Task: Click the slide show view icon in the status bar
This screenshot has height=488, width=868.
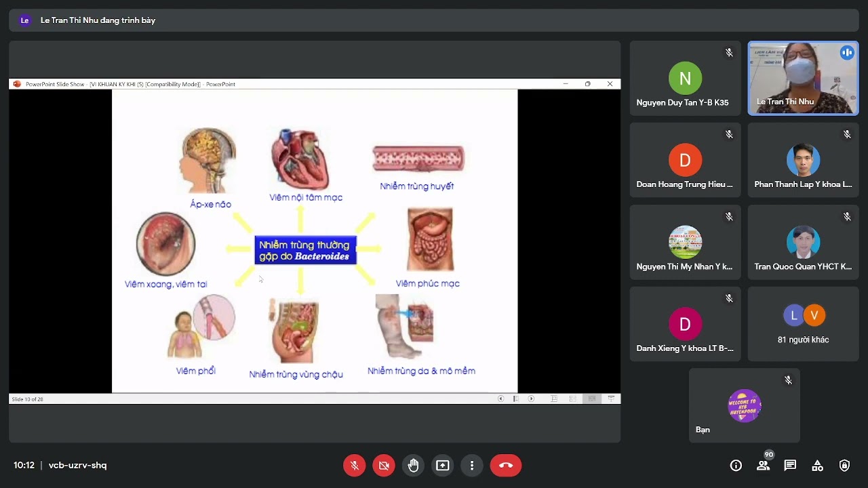Action: [x=611, y=399]
